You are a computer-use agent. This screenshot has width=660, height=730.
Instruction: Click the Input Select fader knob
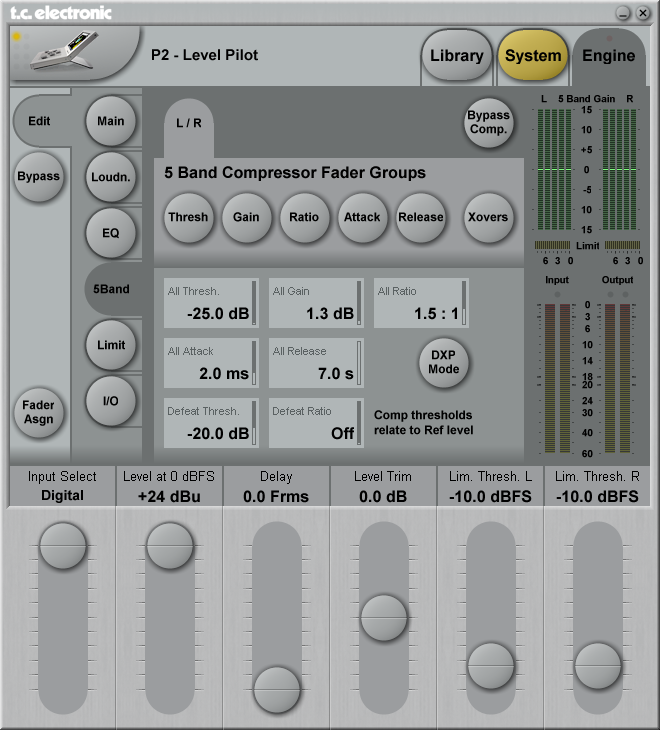click(x=63, y=546)
